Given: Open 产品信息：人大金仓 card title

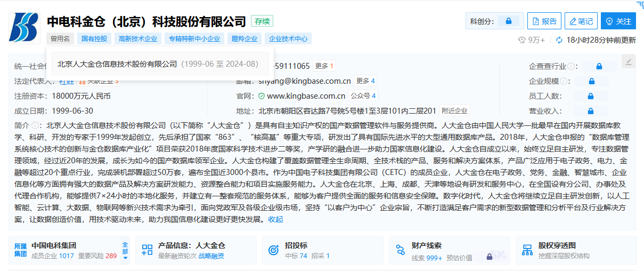Looking at the screenshot, I should [192, 245].
